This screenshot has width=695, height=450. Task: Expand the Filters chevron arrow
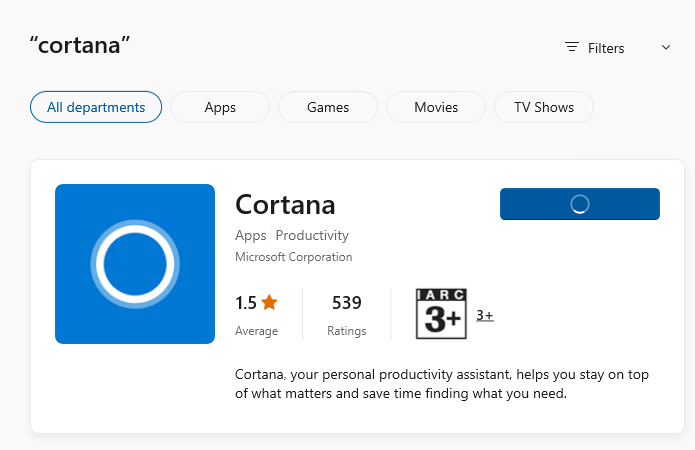pos(666,47)
